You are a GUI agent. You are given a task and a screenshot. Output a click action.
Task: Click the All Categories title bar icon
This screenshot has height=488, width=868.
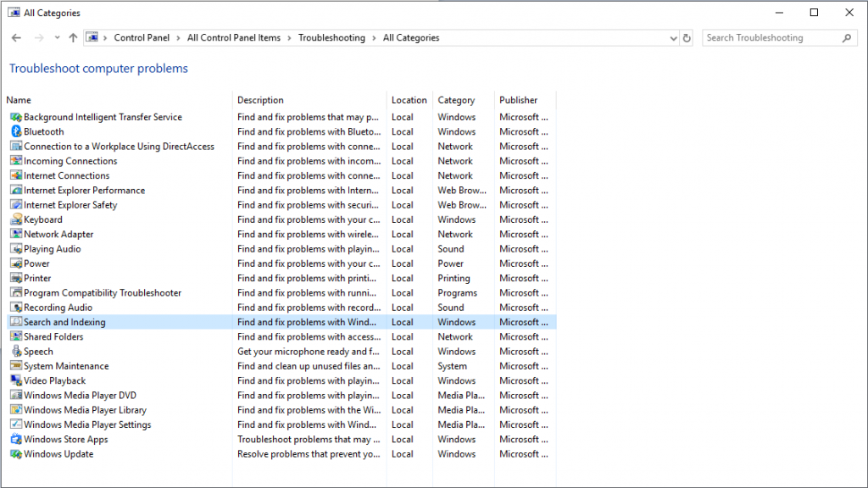(x=14, y=12)
